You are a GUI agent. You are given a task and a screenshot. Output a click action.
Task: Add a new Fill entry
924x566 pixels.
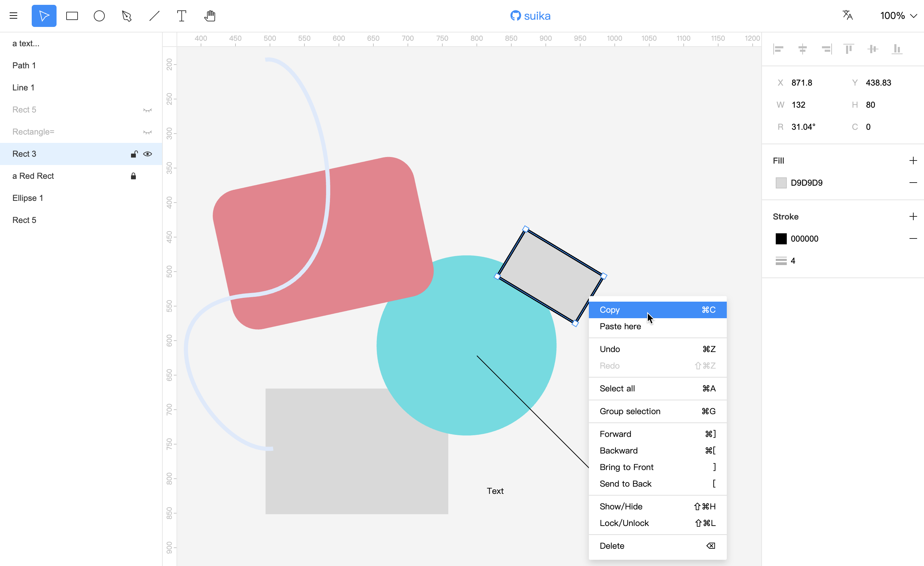(913, 160)
